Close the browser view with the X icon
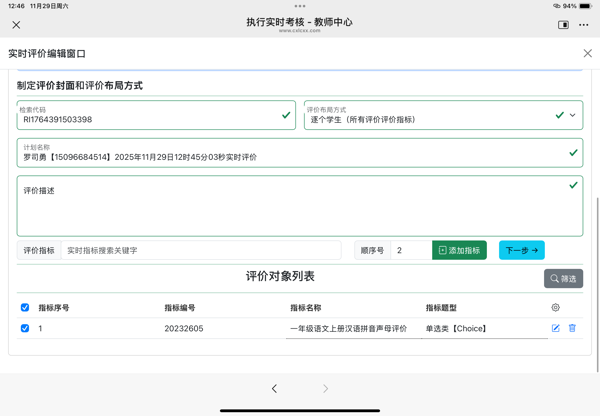 point(16,25)
